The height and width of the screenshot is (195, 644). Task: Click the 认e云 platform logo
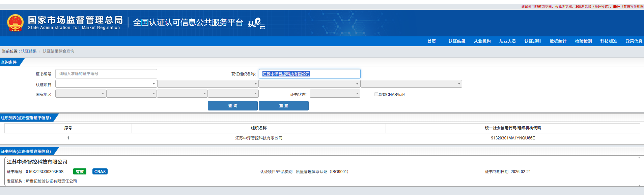[256, 23]
